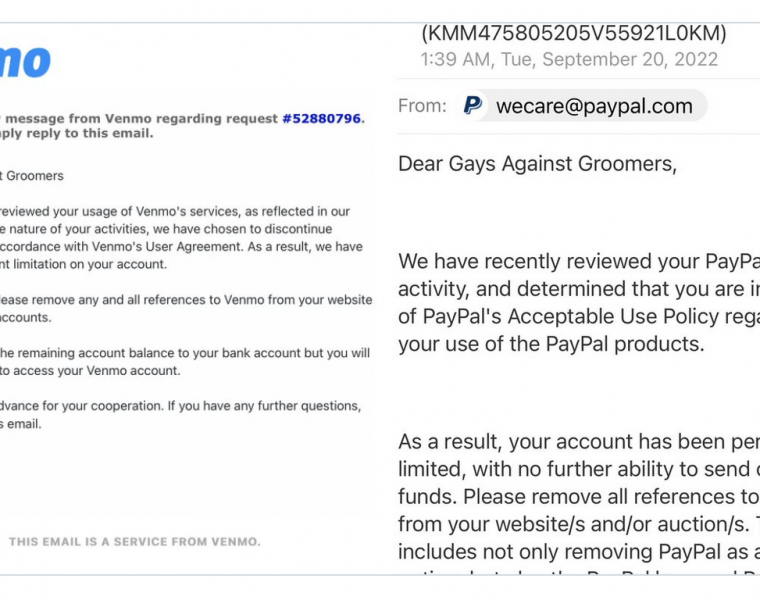The height and width of the screenshot is (600, 760).
Task: Open request number #52880796 link
Action: (x=322, y=118)
